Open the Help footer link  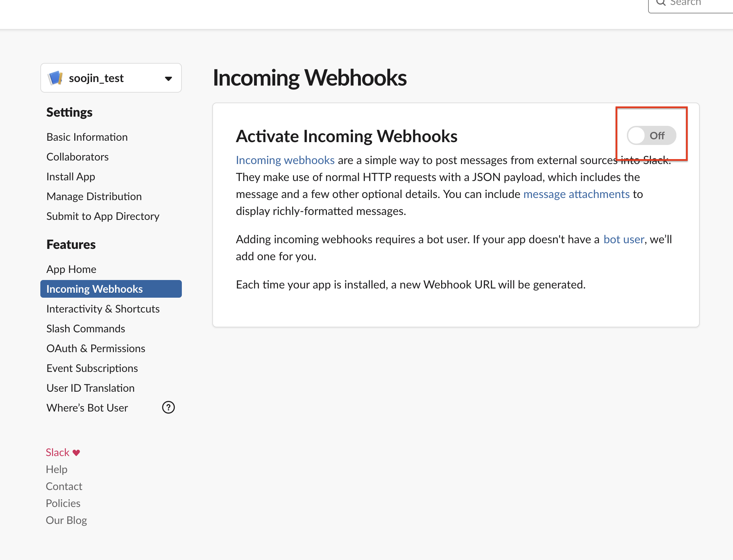(x=57, y=469)
